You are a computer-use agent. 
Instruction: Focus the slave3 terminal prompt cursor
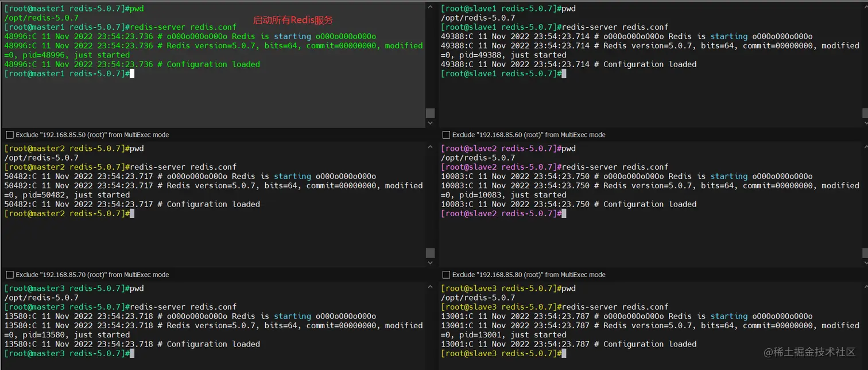pyautogui.click(x=564, y=353)
